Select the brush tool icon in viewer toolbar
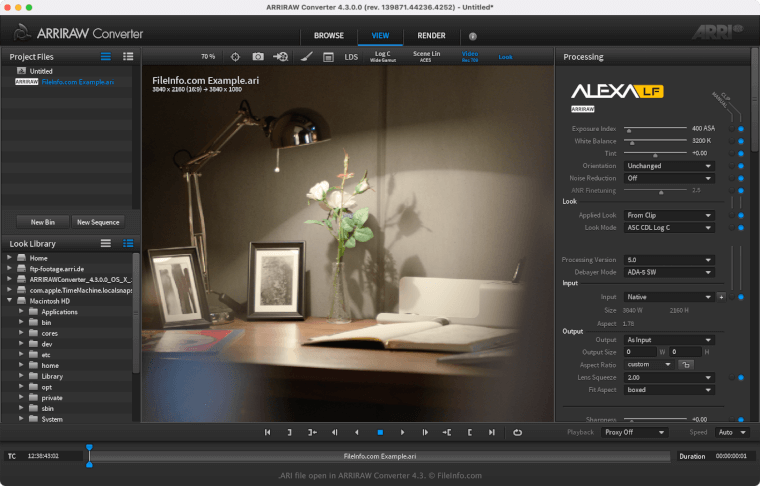This screenshot has width=760, height=486. click(306, 57)
